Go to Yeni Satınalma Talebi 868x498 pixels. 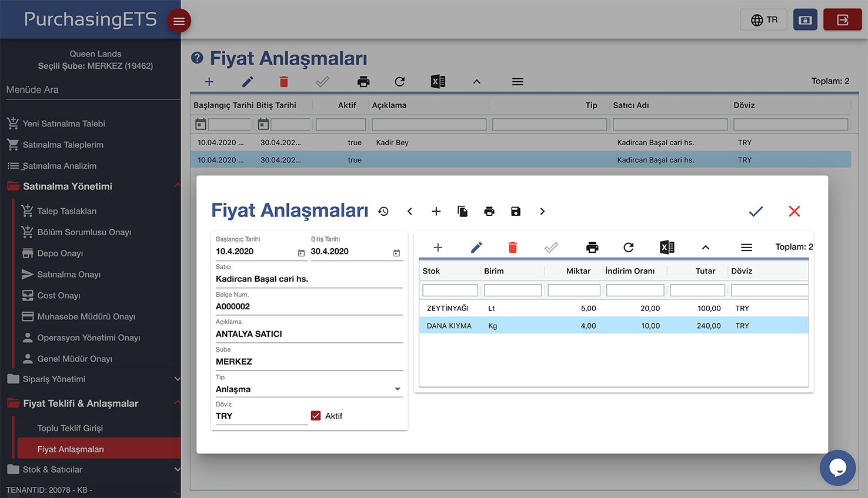click(x=64, y=123)
